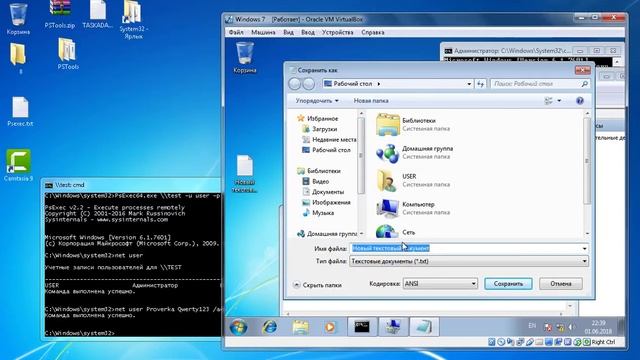Open the Устройства menu in VirtualBox
Image resolution: width=640 pixels, height=360 pixels.
[x=338, y=32]
